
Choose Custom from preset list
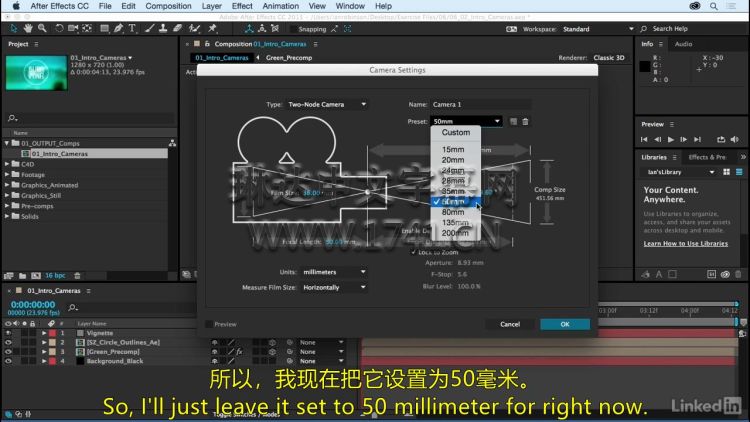click(455, 133)
